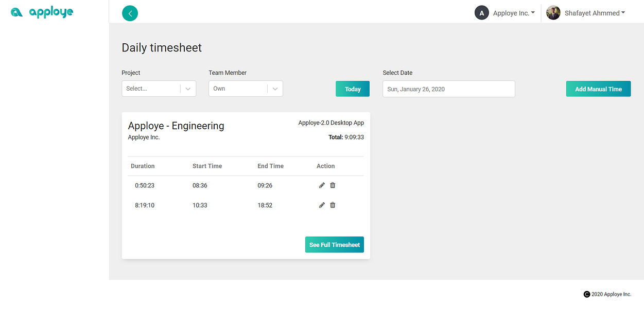Image resolution: width=644 pixels, height=309 pixels.
Task: Edit the 8:19:10 time entry
Action: tap(322, 205)
